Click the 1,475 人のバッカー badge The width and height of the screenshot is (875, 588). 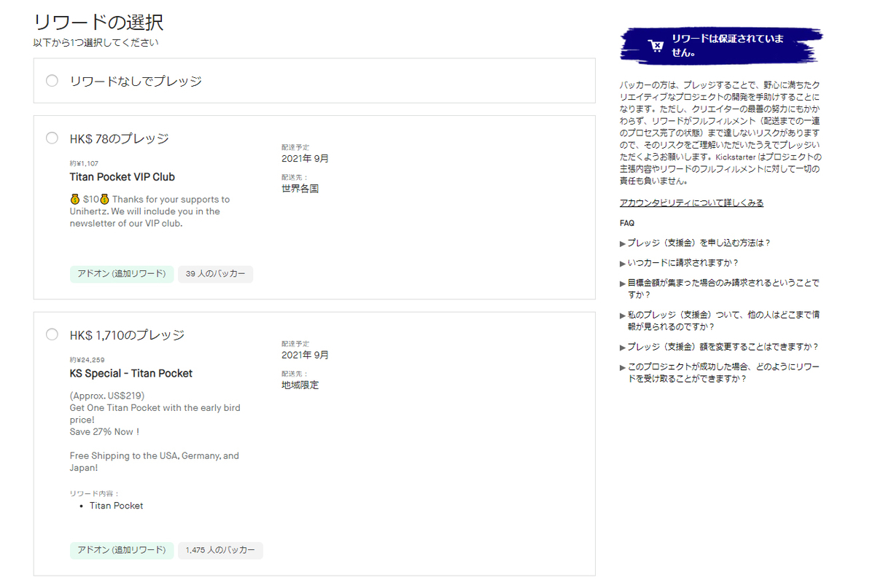(220, 549)
